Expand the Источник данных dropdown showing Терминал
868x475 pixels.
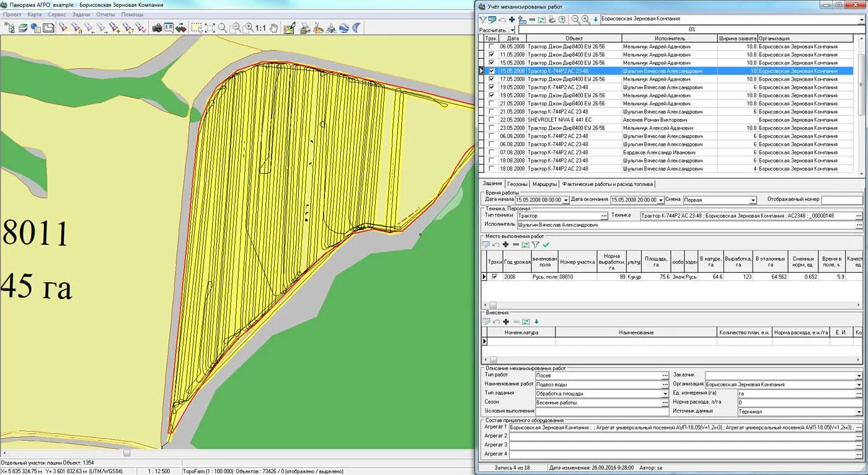click(859, 411)
